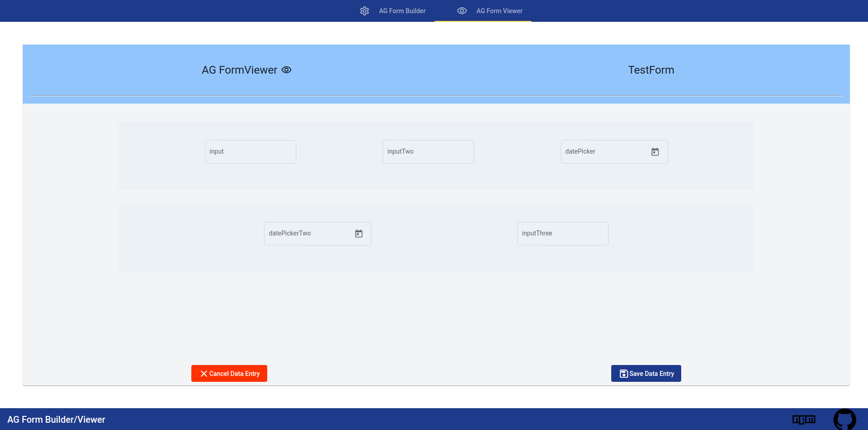Select the AG Form Viewer tab
The height and width of the screenshot is (430, 868).
[x=483, y=11]
